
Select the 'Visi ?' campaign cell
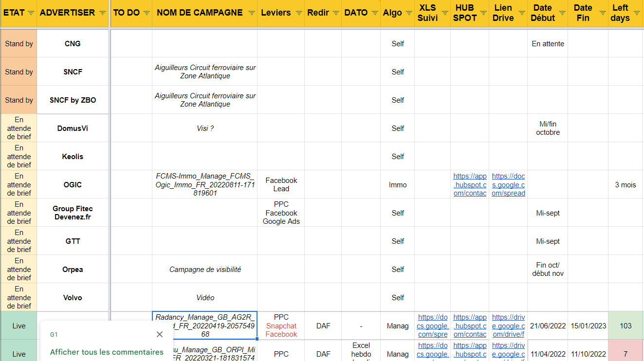205,128
